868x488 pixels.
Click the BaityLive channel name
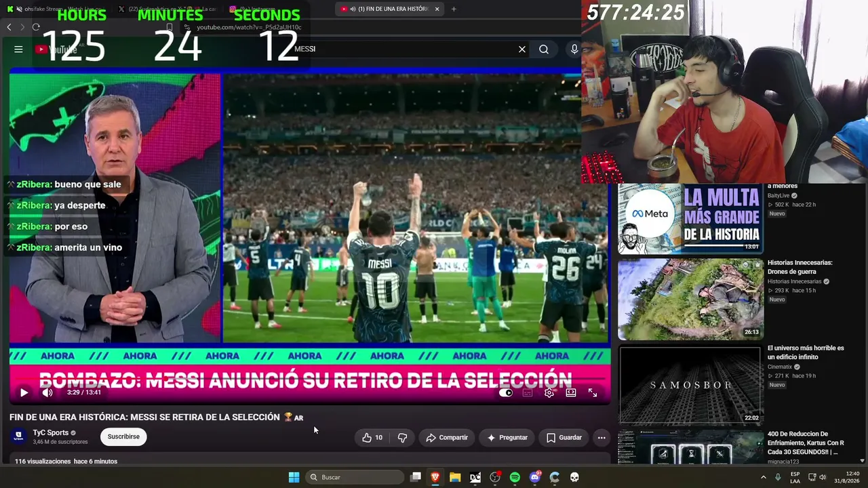click(778, 196)
